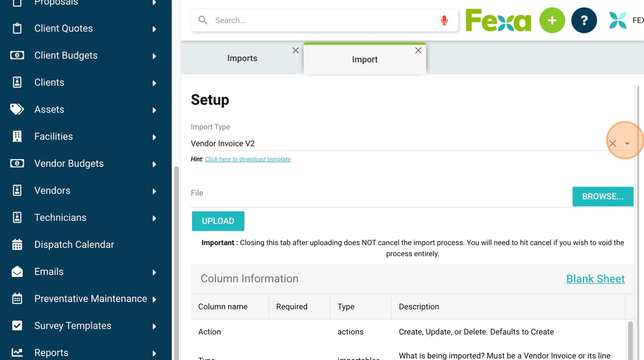Switch to the Imports tab
The image size is (644, 360).
[x=242, y=59]
